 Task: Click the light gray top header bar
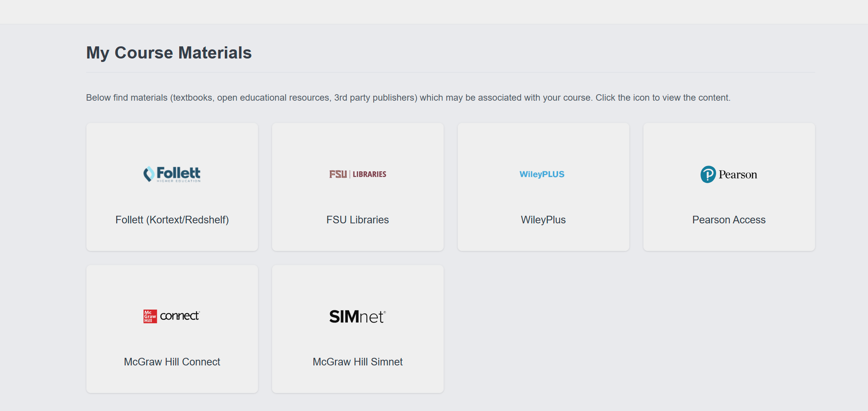click(434, 12)
